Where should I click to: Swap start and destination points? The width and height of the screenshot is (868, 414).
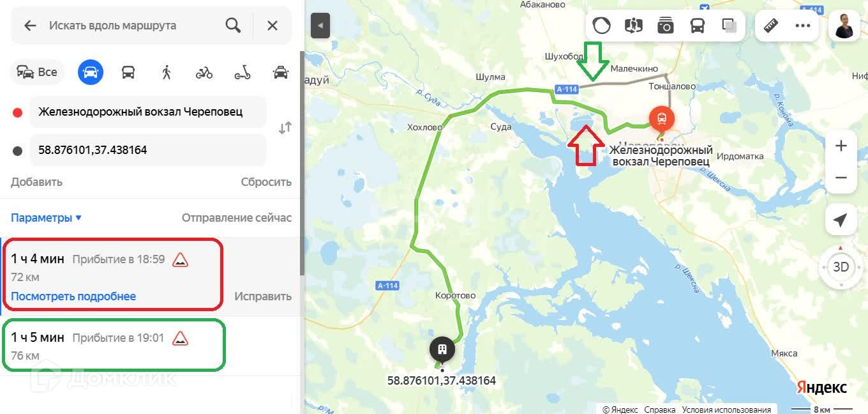[285, 128]
